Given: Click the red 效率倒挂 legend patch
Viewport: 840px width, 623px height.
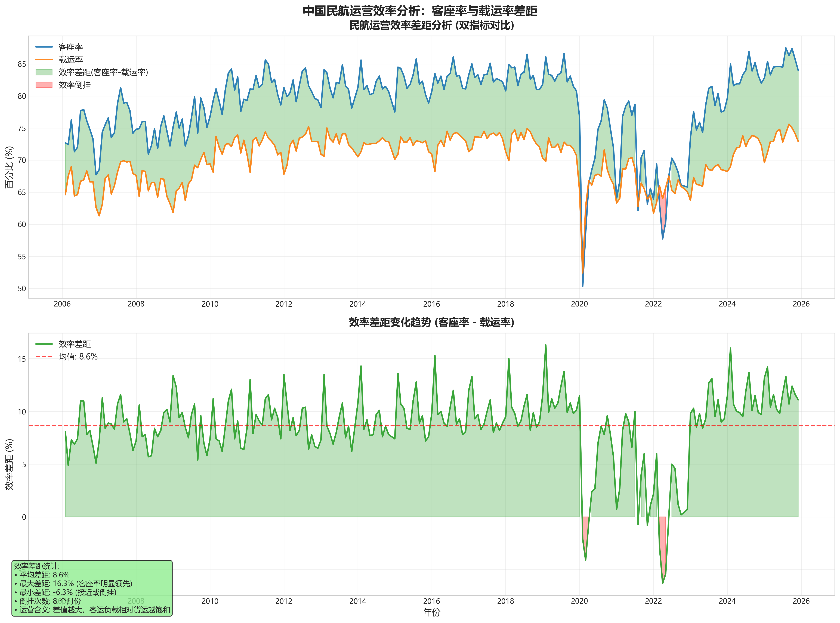Looking at the screenshot, I should [44, 85].
